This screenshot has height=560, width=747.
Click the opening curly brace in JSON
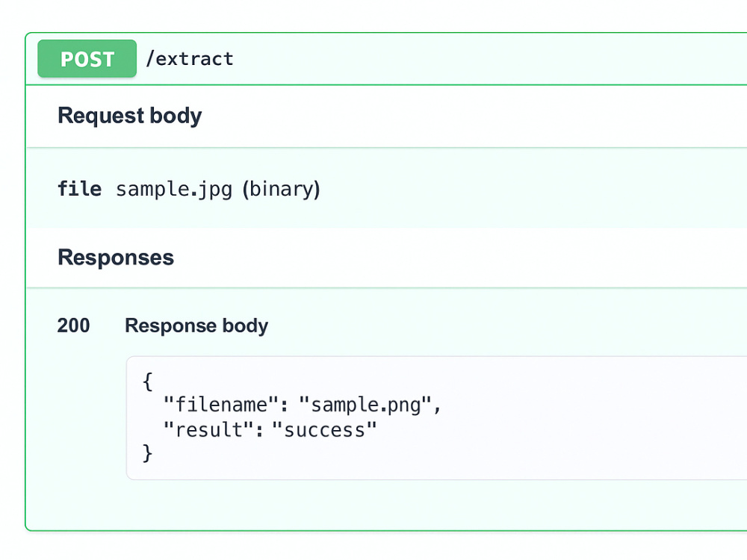pyautogui.click(x=148, y=382)
